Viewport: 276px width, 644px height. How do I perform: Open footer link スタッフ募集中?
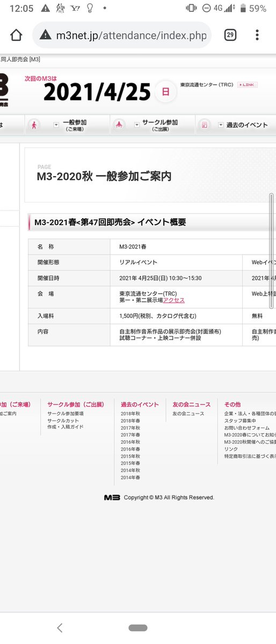(x=240, y=421)
